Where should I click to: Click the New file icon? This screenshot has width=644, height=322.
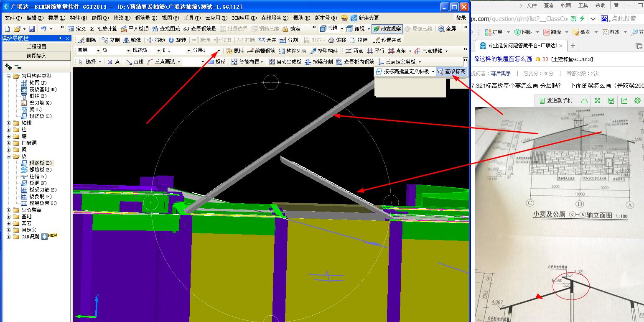[7, 29]
